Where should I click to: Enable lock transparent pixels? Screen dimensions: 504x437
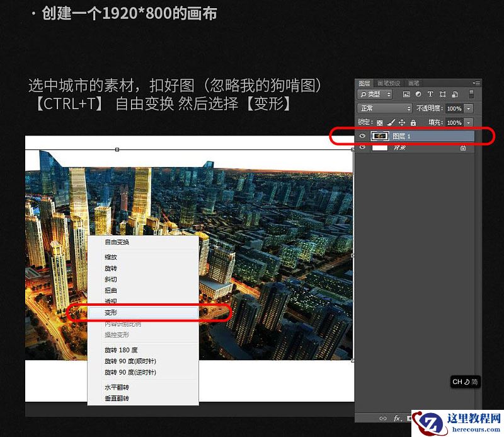(379, 122)
